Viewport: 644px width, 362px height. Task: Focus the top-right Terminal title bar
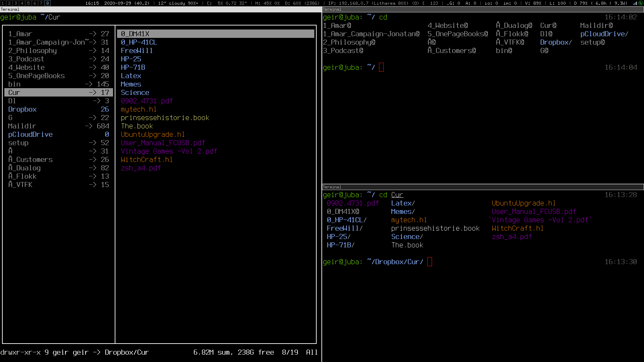[482, 9]
